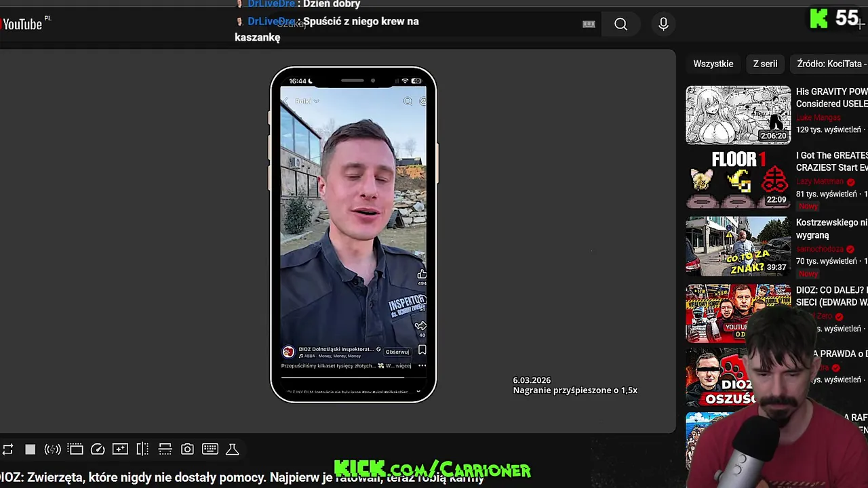
Task: Click profile icon at phone screen top-right
Action: click(422, 101)
